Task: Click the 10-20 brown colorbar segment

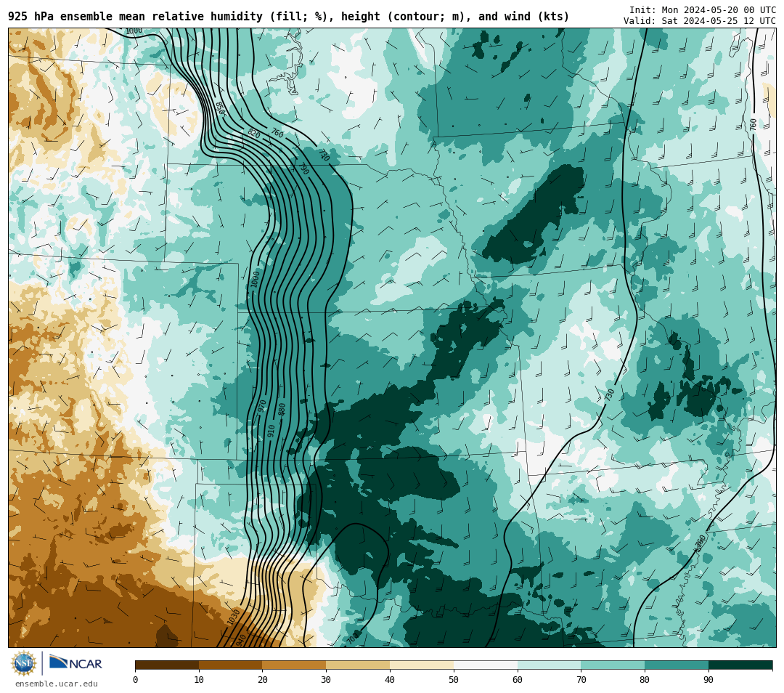Action: 231,665
